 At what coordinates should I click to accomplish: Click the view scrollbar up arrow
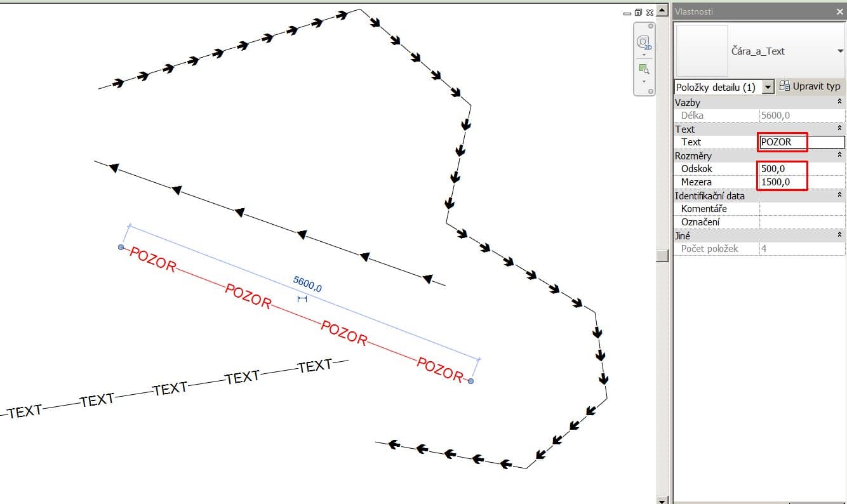click(x=663, y=11)
